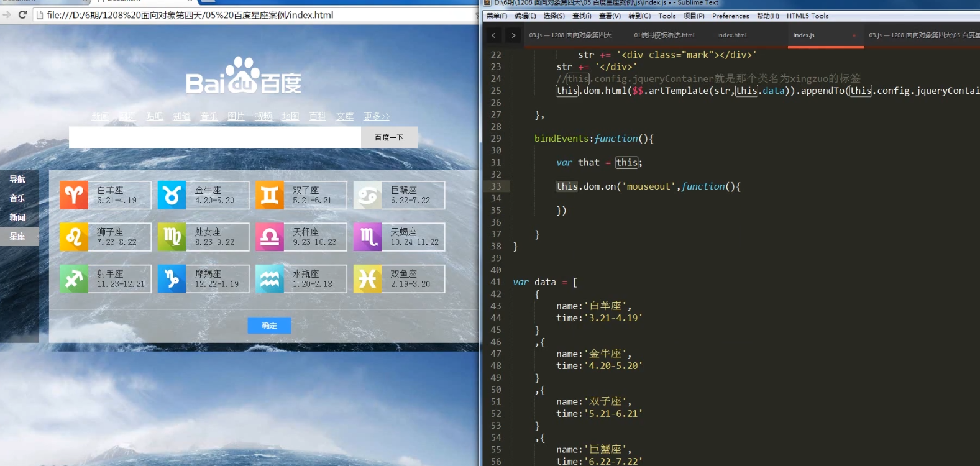Open the 项目(P) menu
The width and height of the screenshot is (980, 466).
click(694, 16)
